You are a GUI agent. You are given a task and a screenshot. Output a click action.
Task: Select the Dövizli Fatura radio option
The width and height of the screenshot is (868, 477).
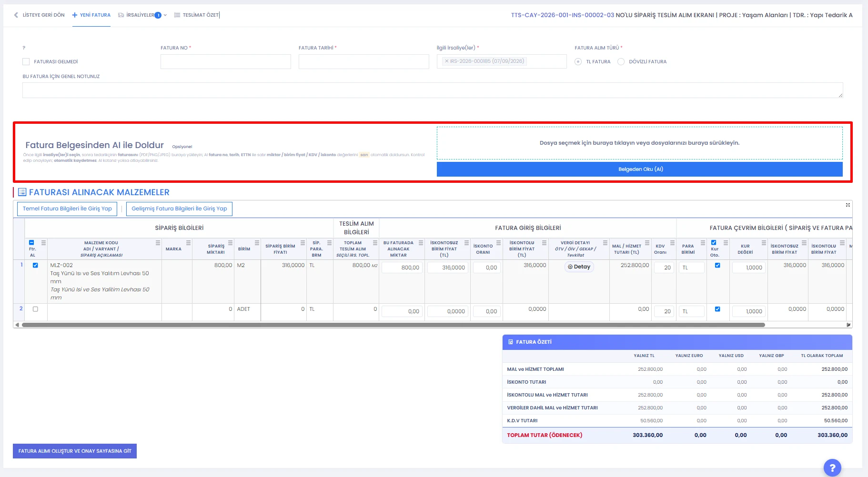(x=621, y=62)
